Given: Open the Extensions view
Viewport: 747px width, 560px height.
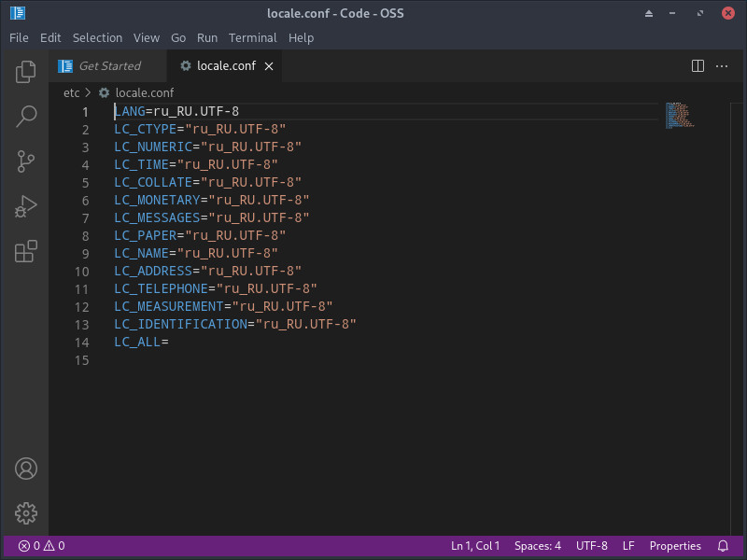Looking at the screenshot, I should tap(25, 251).
